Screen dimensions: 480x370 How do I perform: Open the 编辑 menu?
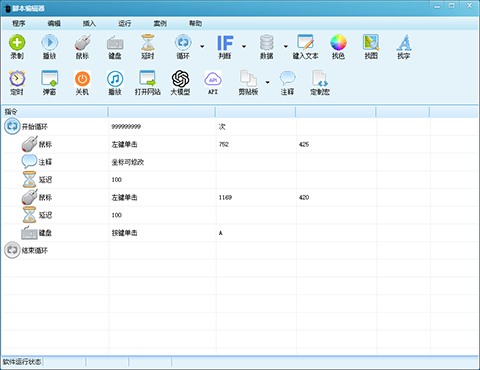[54, 23]
